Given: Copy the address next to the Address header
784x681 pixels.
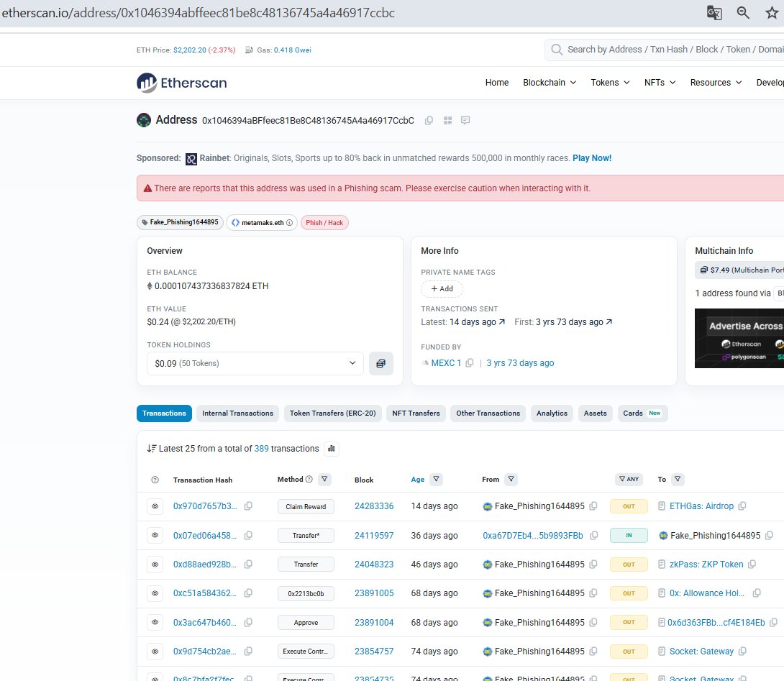Looking at the screenshot, I should pyautogui.click(x=429, y=121).
